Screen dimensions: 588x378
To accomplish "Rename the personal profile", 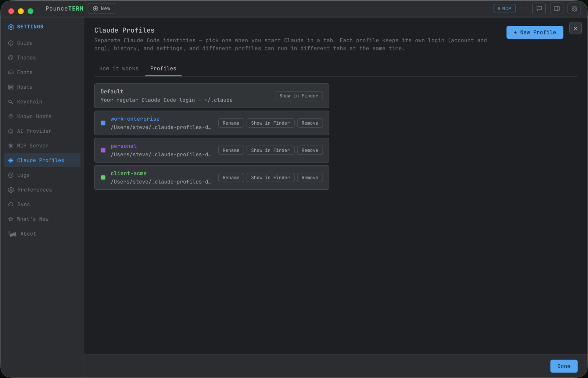I will 231,150.
